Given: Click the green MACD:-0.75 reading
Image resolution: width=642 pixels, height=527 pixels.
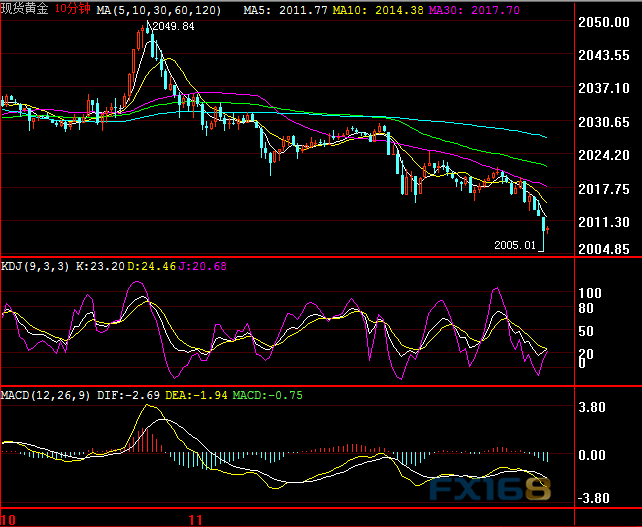Looking at the screenshot, I should click(x=267, y=395).
